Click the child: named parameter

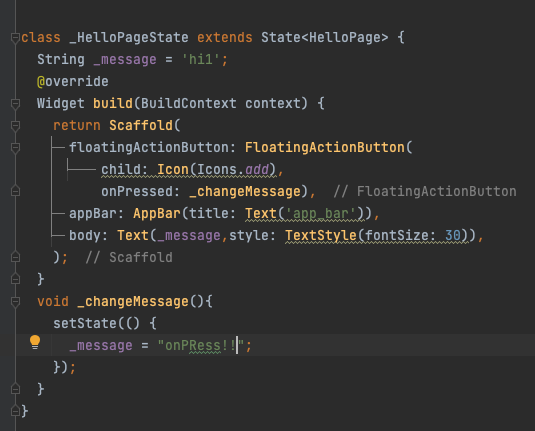125,170
